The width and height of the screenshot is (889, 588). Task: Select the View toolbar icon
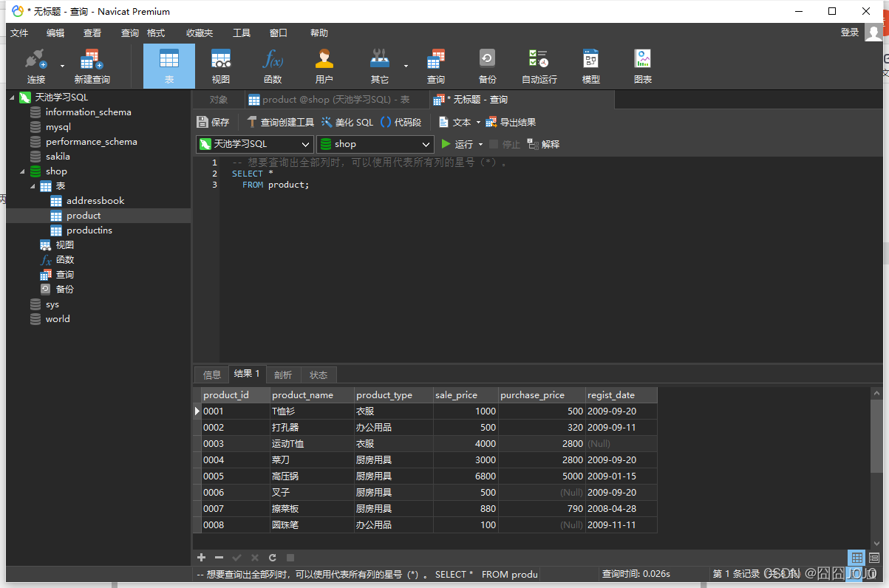point(221,66)
